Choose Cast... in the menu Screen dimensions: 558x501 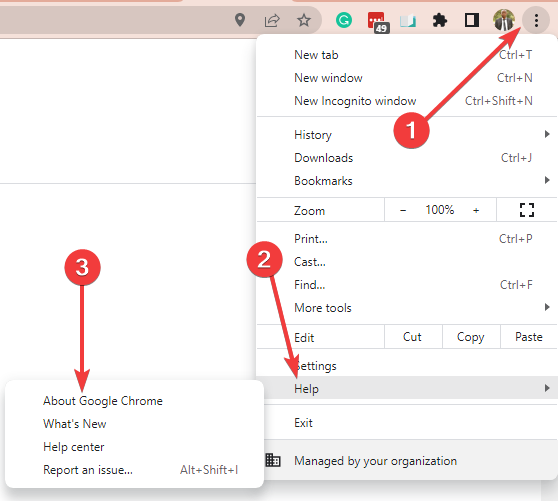point(407,262)
